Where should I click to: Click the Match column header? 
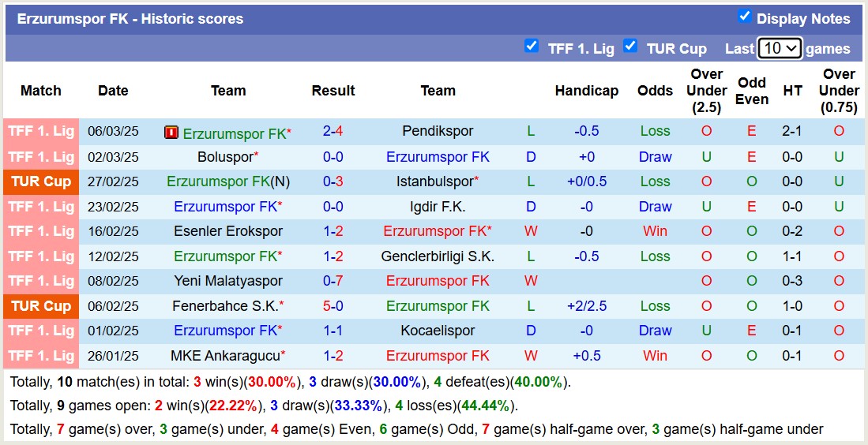pos(41,91)
